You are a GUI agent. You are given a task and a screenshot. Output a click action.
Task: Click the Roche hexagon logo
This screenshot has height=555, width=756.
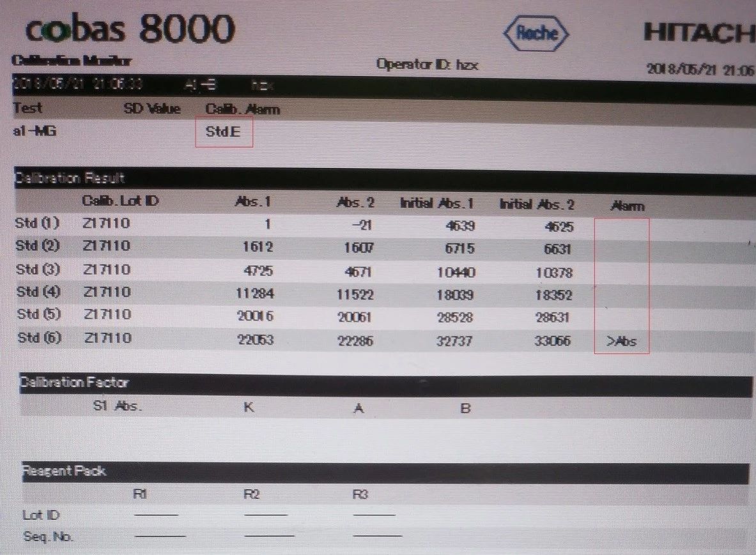click(536, 33)
